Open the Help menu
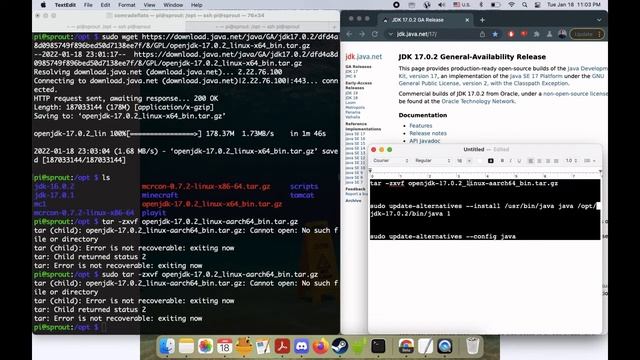Viewport: 640px width, 360px height. [x=197, y=5]
